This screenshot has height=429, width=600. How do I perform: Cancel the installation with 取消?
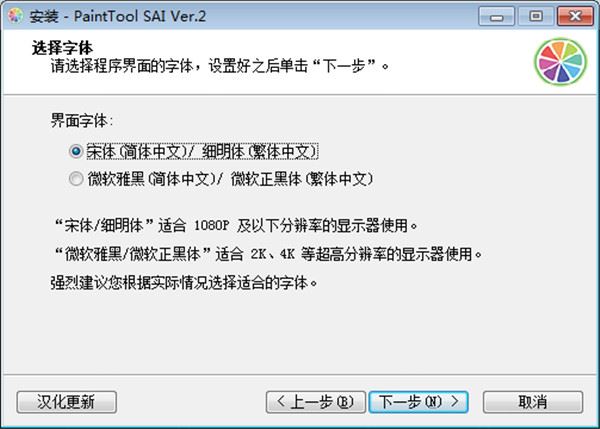click(533, 402)
